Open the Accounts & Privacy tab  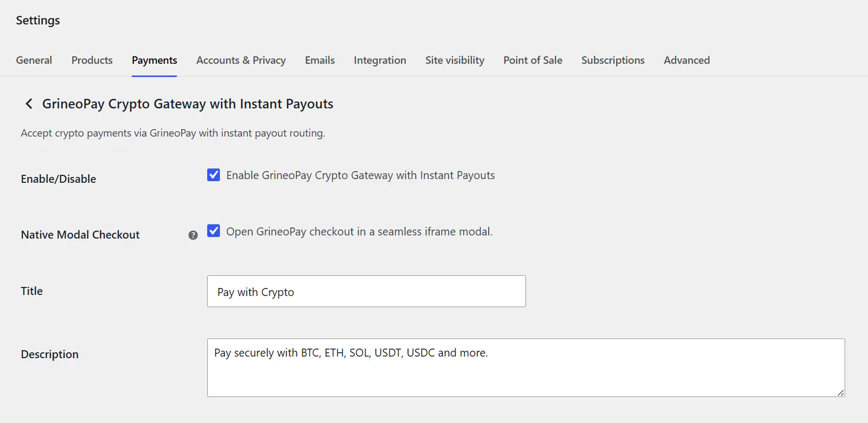[x=241, y=60]
